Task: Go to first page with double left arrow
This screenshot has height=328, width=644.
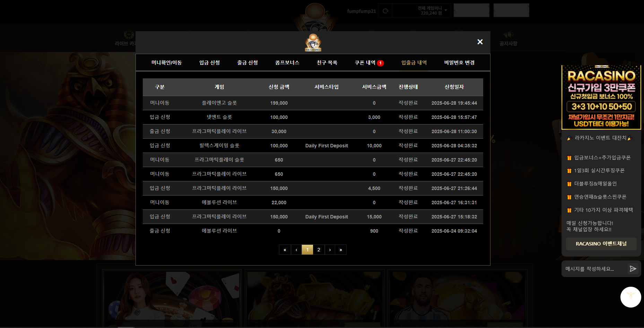Action: pyautogui.click(x=285, y=250)
